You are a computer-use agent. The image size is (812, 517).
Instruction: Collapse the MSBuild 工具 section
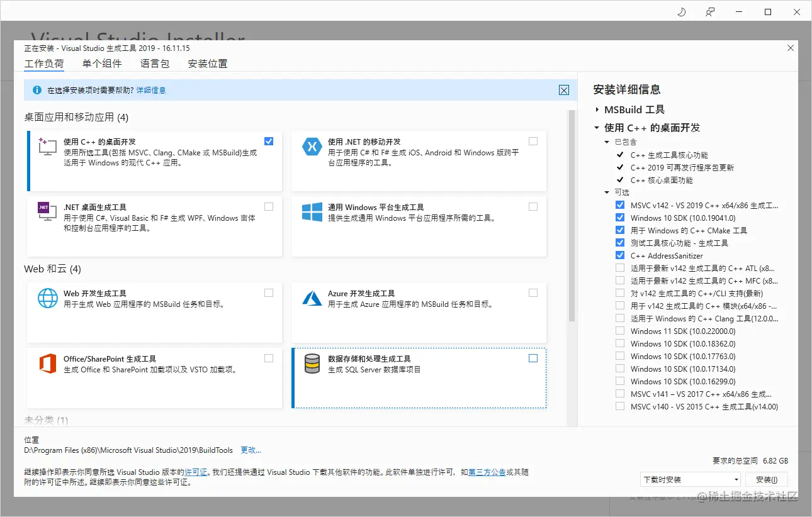pyautogui.click(x=597, y=109)
